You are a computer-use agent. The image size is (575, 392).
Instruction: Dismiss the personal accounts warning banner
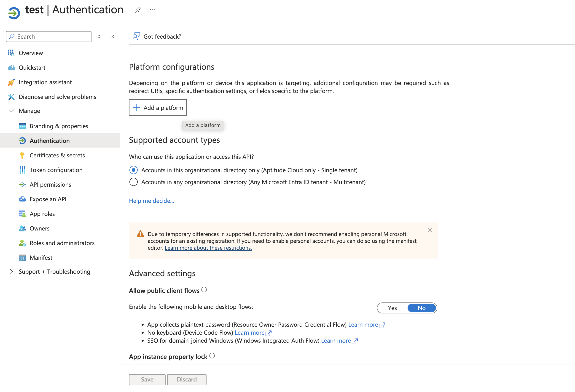(x=430, y=230)
